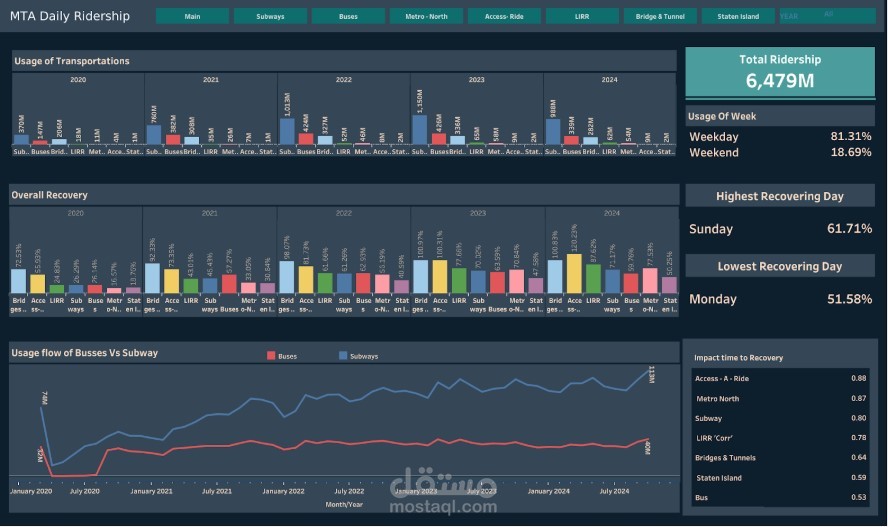Open the Metro - North tab
The image size is (888, 527).
click(426, 16)
